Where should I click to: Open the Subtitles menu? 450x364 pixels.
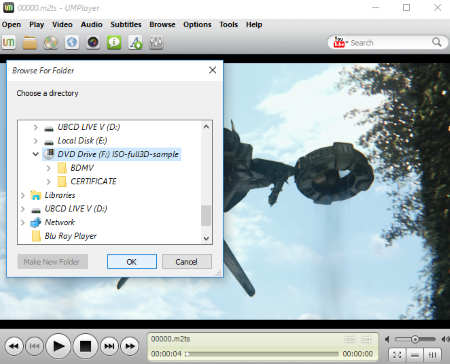(x=126, y=25)
